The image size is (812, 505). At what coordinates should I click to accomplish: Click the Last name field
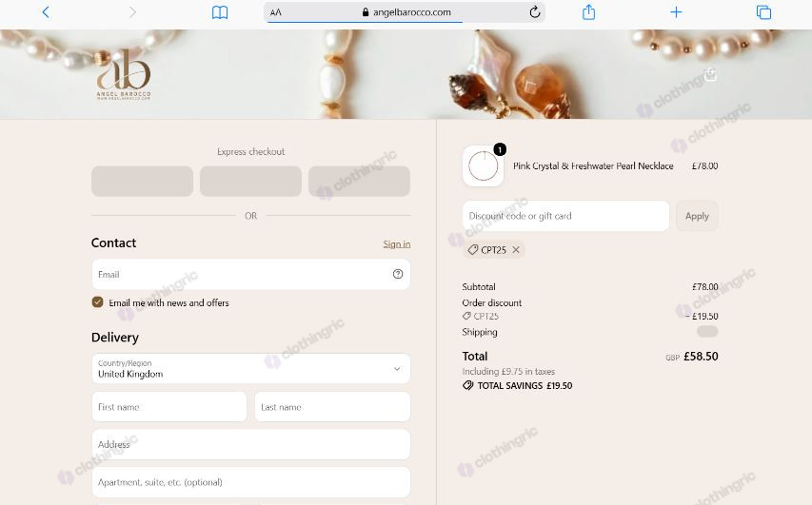pyautogui.click(x=332, y=407)
